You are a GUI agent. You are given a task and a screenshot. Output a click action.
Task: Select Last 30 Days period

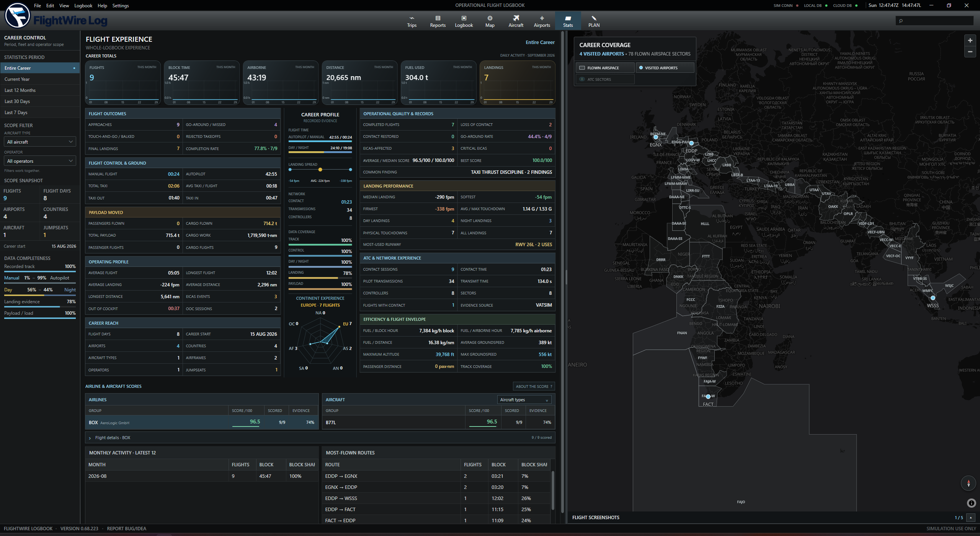[40, 101]
